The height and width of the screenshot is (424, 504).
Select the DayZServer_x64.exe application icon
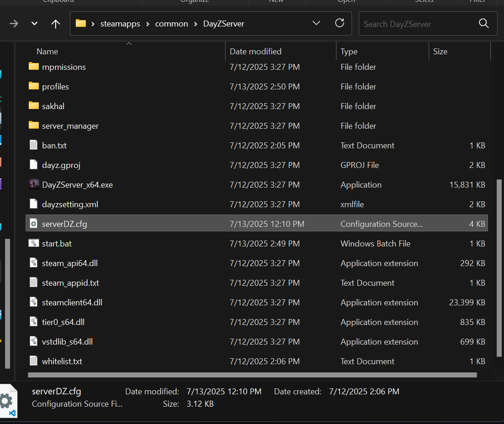point(34,184)
